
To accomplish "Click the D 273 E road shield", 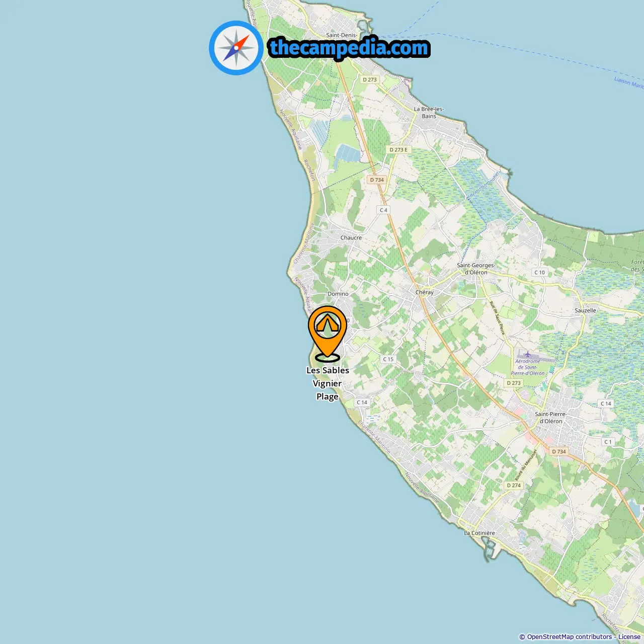I will click(398, 149).
